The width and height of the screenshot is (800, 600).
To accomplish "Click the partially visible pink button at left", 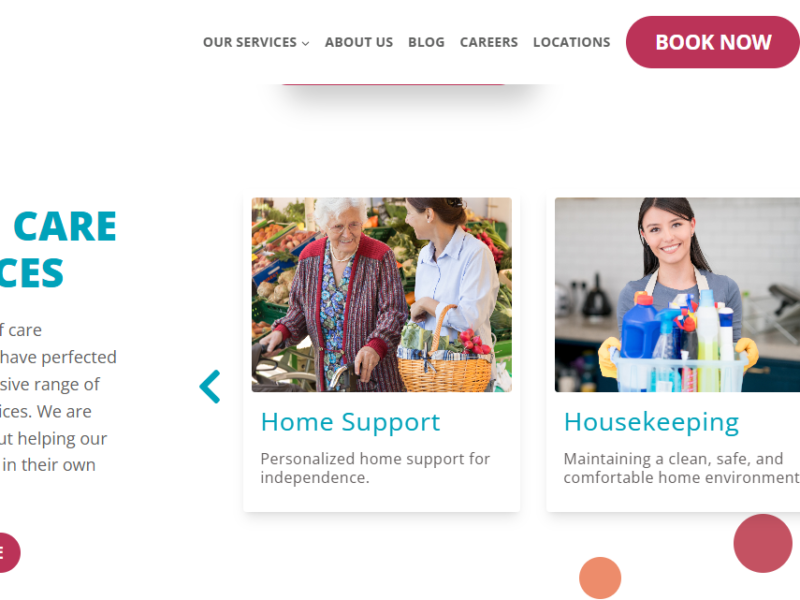I will click(x=9, y=553).
